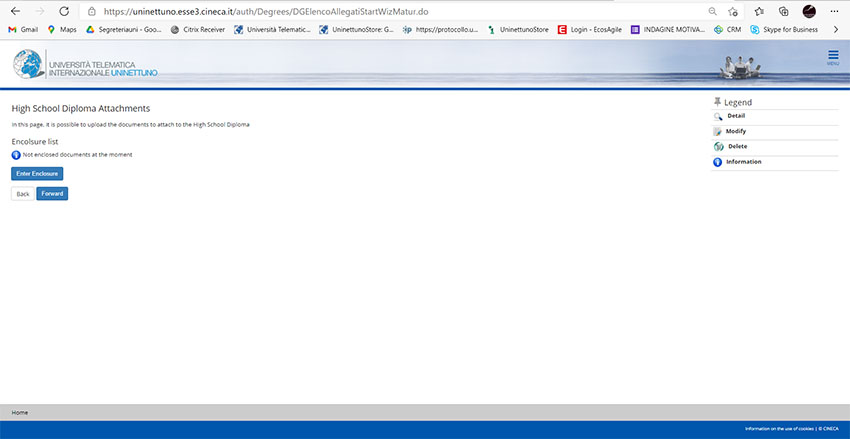Open the Skype for Business bookmark
This screenshot has width=850, height=439.
tap(784, 30)
